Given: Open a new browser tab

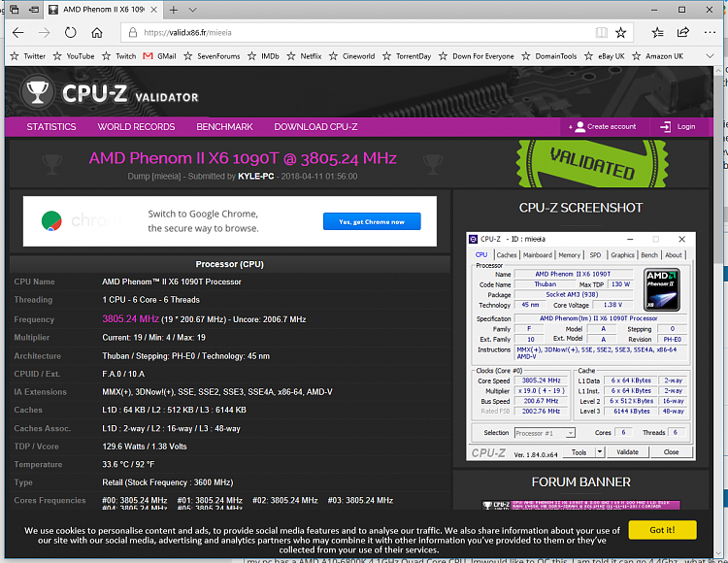Looking at the screenshot, I should [173, 10].
